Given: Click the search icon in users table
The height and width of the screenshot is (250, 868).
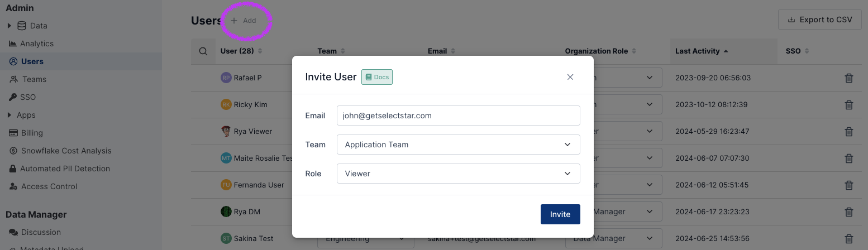Looking at the screenshot, I should (203, 51).
